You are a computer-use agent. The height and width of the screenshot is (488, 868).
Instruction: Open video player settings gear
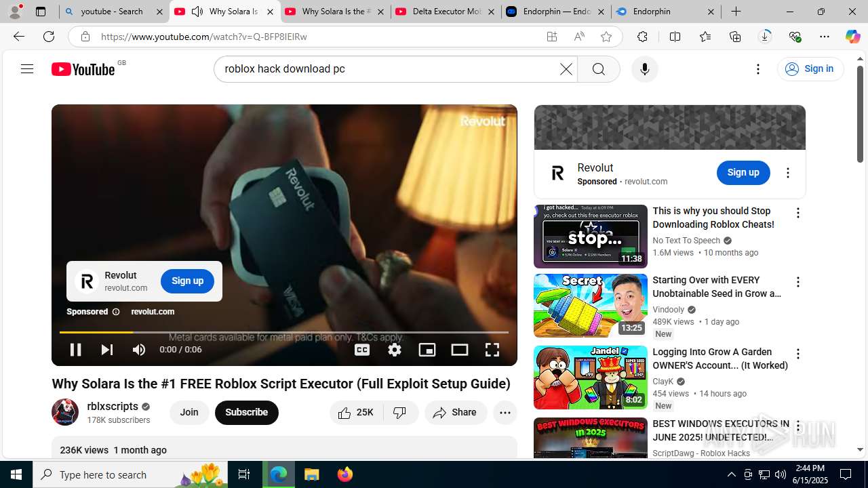pyautogui.click(x=395, y=350)
